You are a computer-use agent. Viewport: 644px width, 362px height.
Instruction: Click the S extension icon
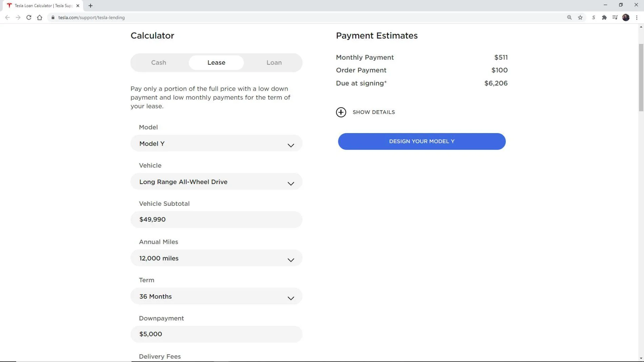(593, 18)
